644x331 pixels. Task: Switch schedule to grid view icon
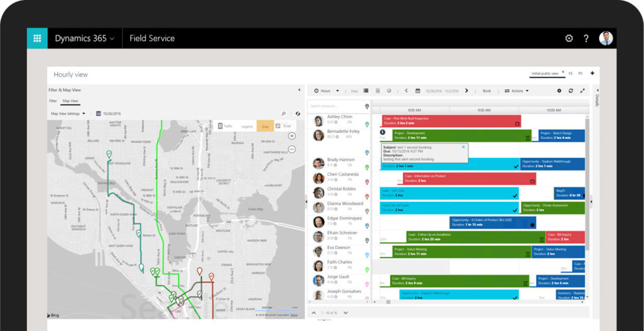pos(378,91)
